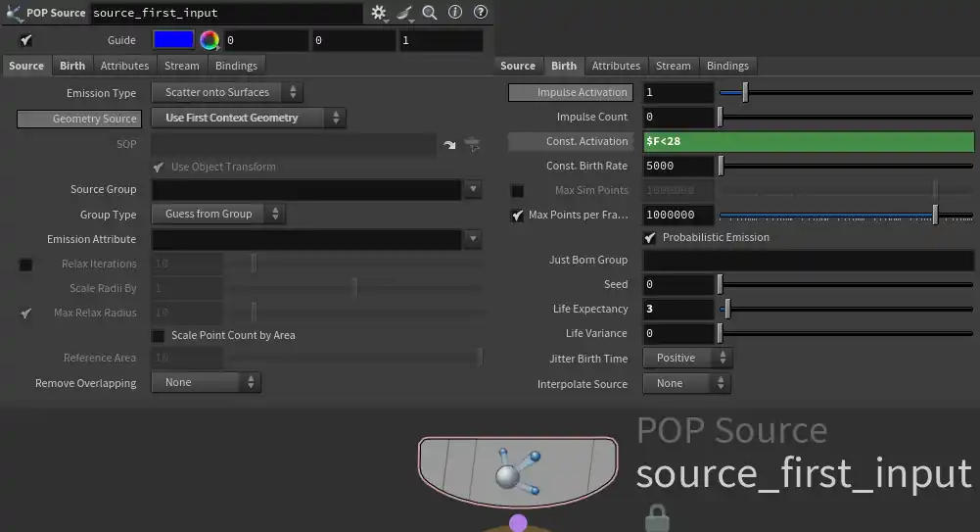Open the Stream tab in right panel
The height and width of the screenshot is (532, 980).
(x=673, y=66)
